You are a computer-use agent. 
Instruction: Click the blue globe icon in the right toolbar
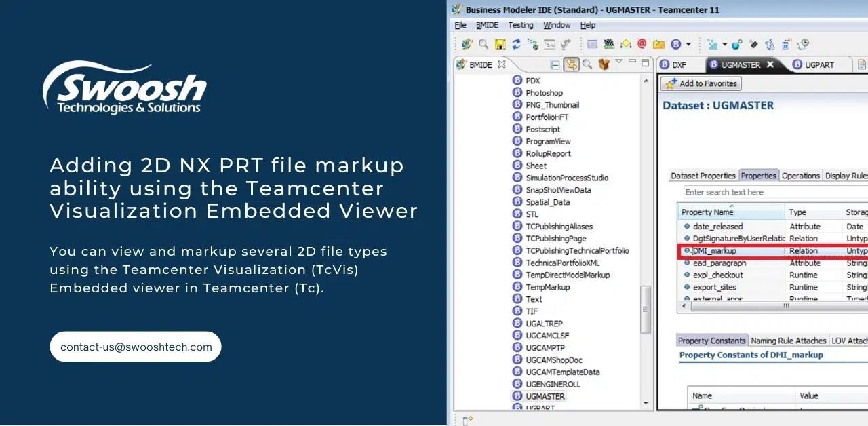pyautogui.click(x=735, y=45)
